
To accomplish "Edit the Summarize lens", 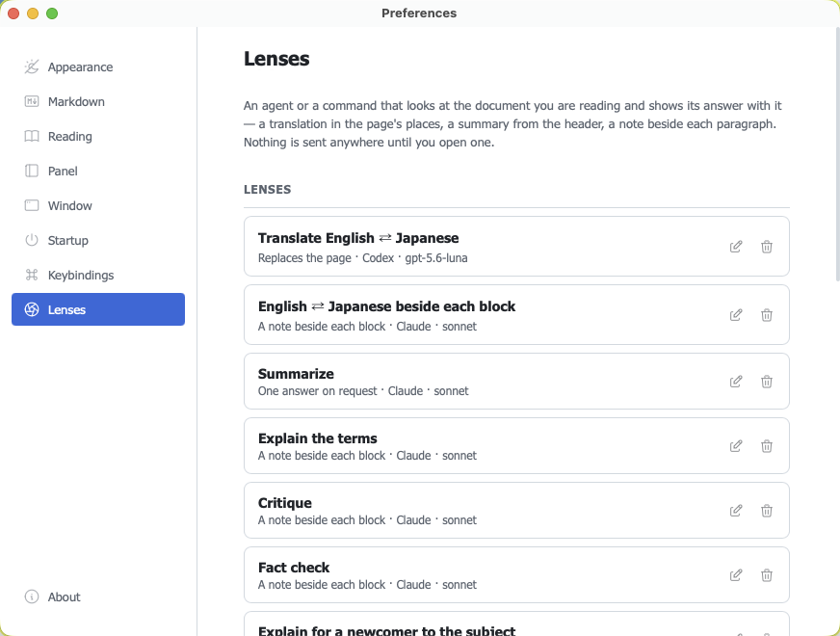I will pos(736,381).
